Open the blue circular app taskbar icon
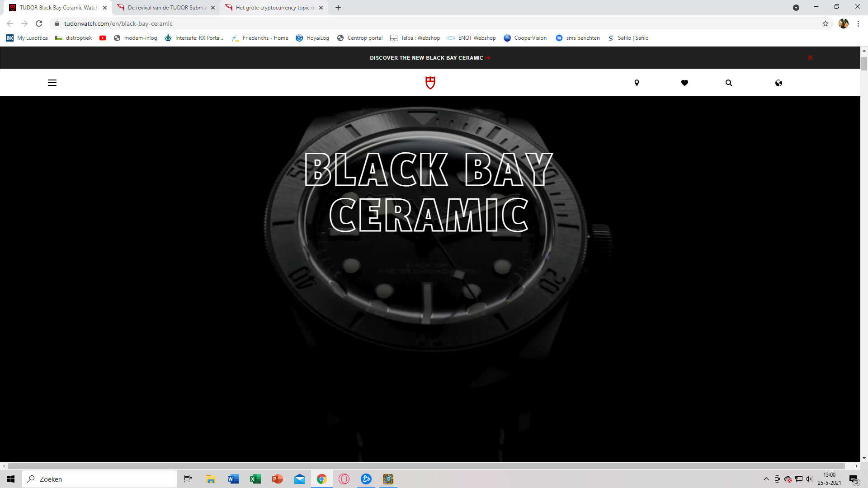Viewport: 868px width, 488px height. pos(366,479)
